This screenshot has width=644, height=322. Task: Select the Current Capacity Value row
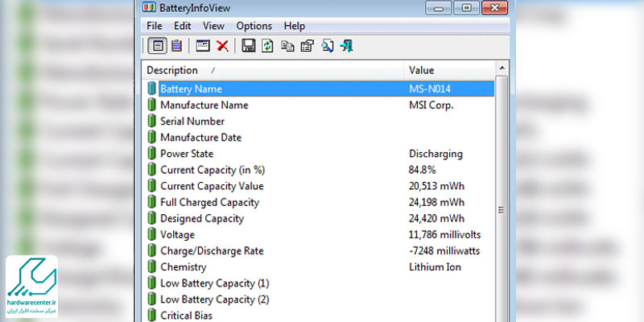click(x=319, y=186)
